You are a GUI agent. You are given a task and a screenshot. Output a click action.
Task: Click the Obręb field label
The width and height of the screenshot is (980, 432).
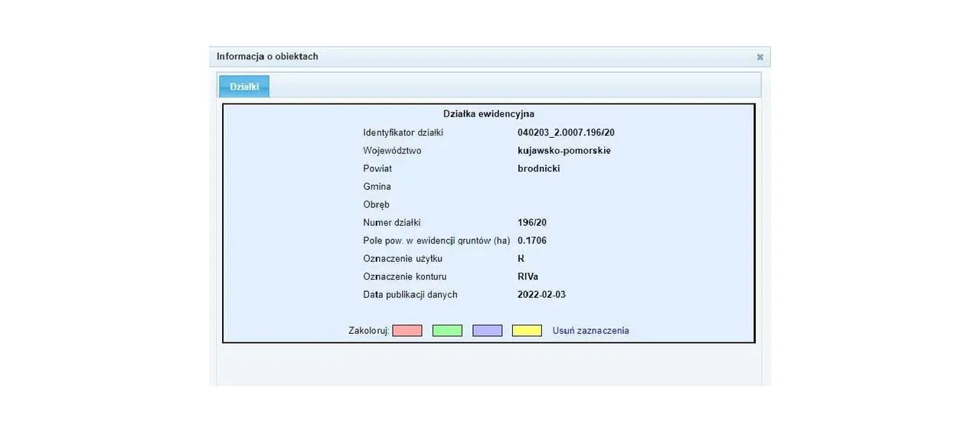(376, 205)
